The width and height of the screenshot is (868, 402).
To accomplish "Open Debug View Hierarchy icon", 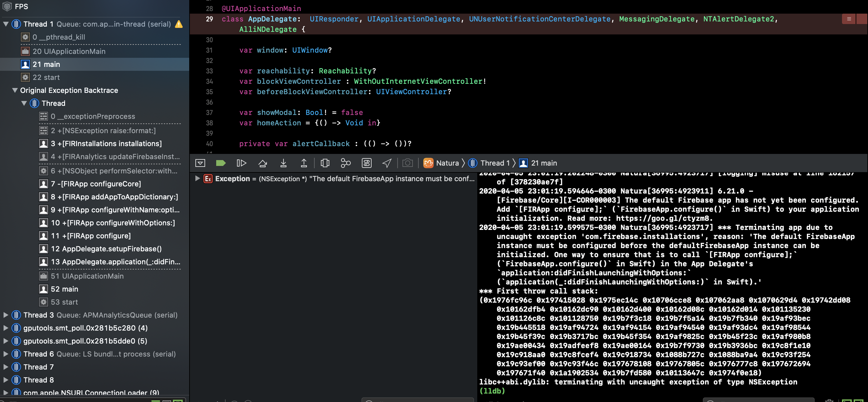I will tap(325, 163).
